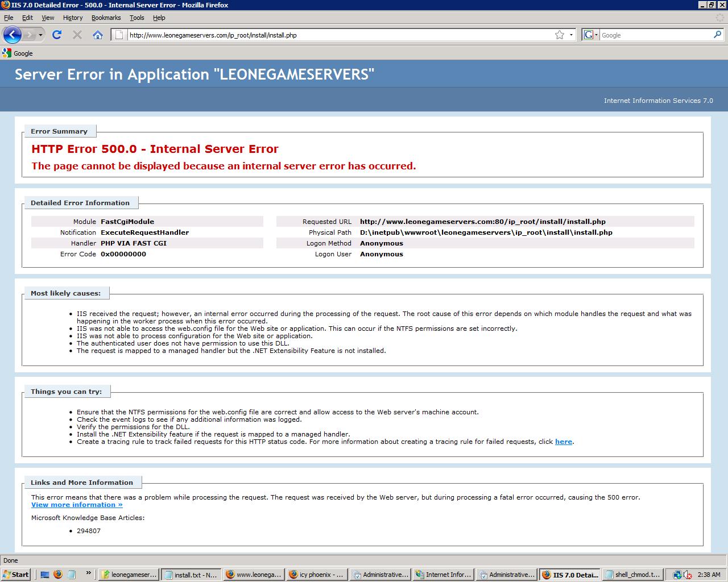Click inside the URL address field

click(336, 35)
